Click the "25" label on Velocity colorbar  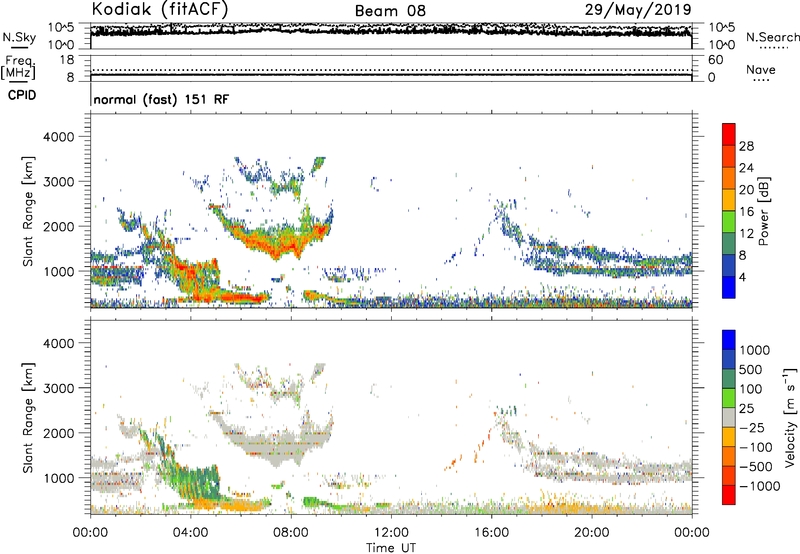746,409
